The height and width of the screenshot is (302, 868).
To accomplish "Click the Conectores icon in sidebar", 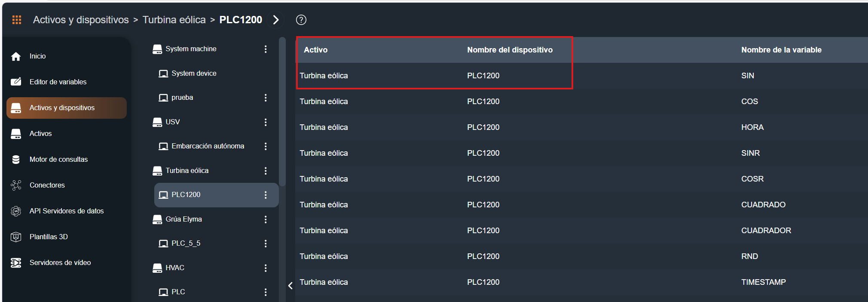I will coord(16,185).
